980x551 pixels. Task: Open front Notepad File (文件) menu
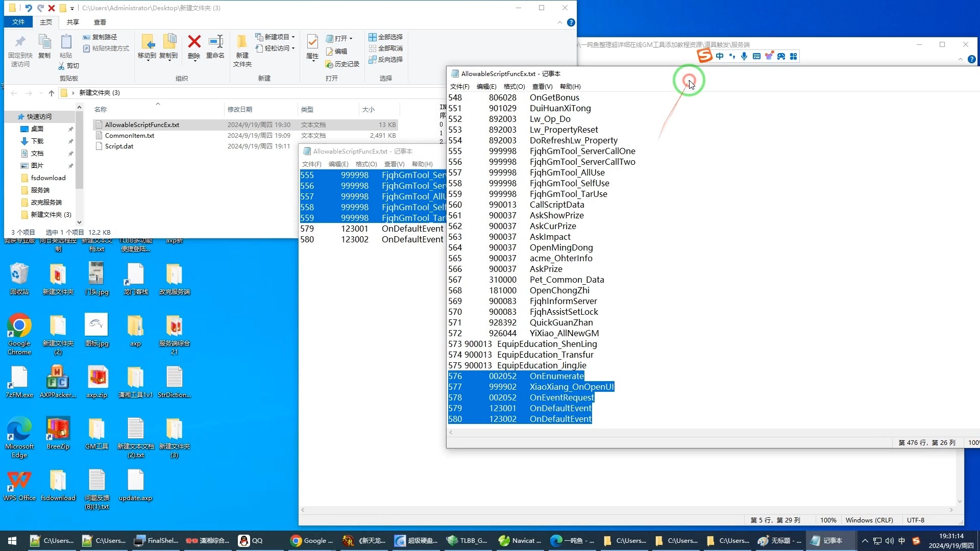(459, 86)
